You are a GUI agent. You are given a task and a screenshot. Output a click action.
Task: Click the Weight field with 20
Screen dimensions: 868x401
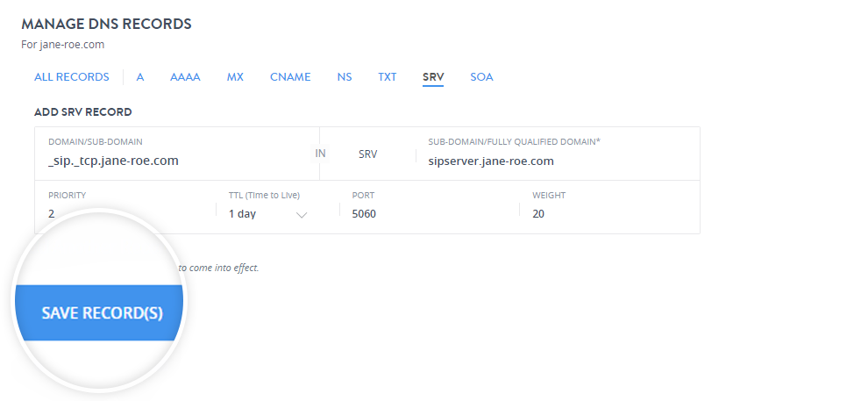tap(610, 207)
